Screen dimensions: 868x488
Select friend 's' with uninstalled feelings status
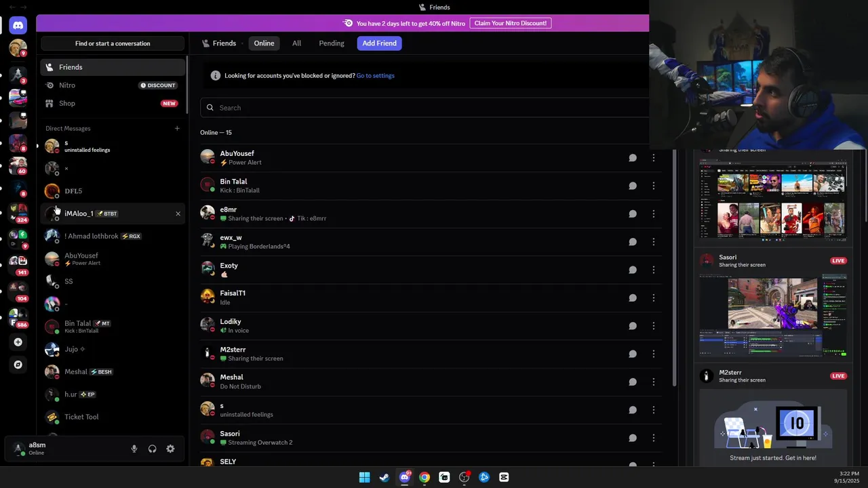[x=431, y=409]
